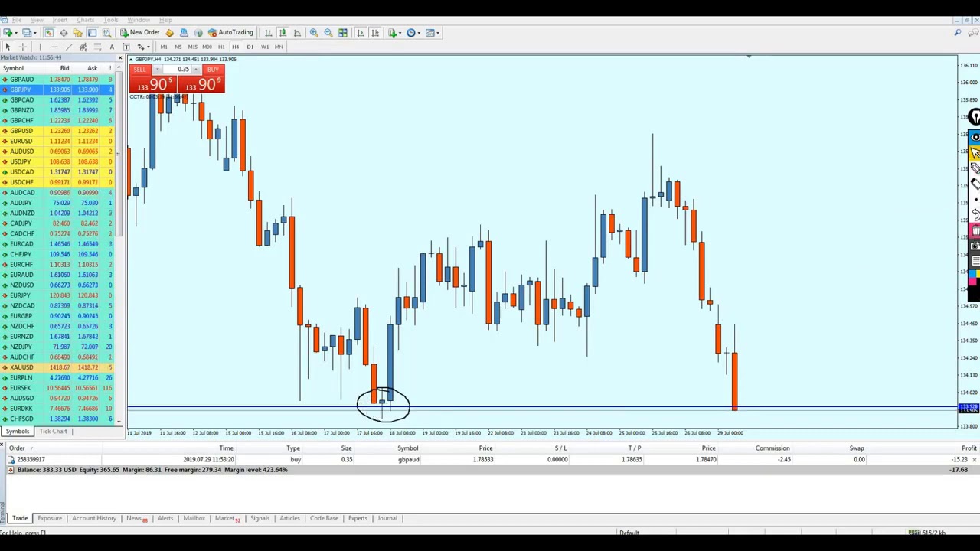This screenshot has height=551, width=980.
Task: Switch timeframe to M1
Action: (164, 47)
